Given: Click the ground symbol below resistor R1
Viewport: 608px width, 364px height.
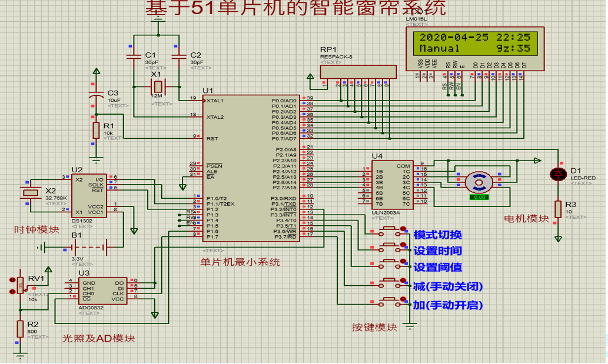Looking at the screenshot, I should tap(96, 159).
